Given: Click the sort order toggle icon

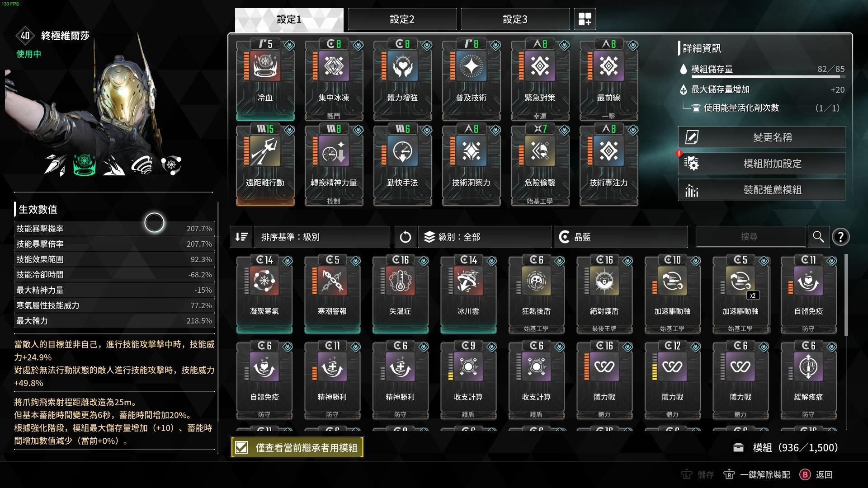Looking at the screenshot, I should click(x=241, y=237).
